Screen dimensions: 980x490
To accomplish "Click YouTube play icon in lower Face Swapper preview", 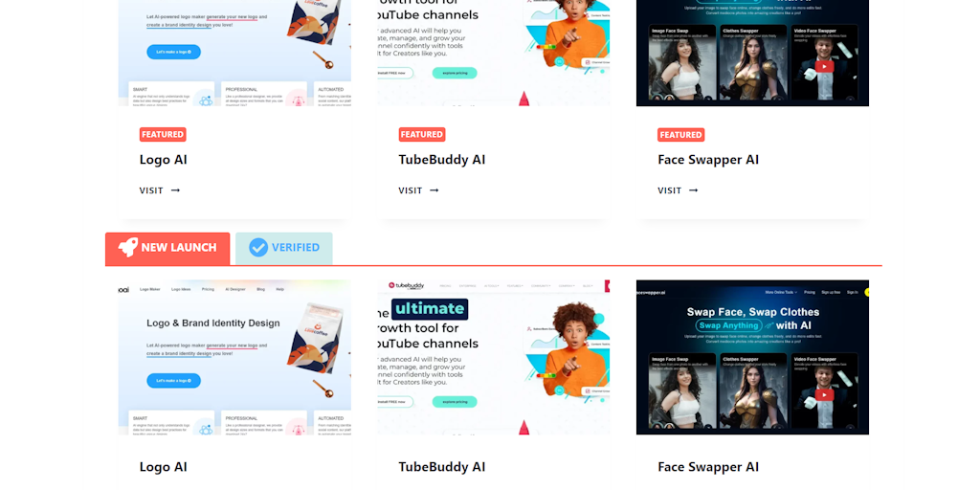I will (x=824, y=394).
